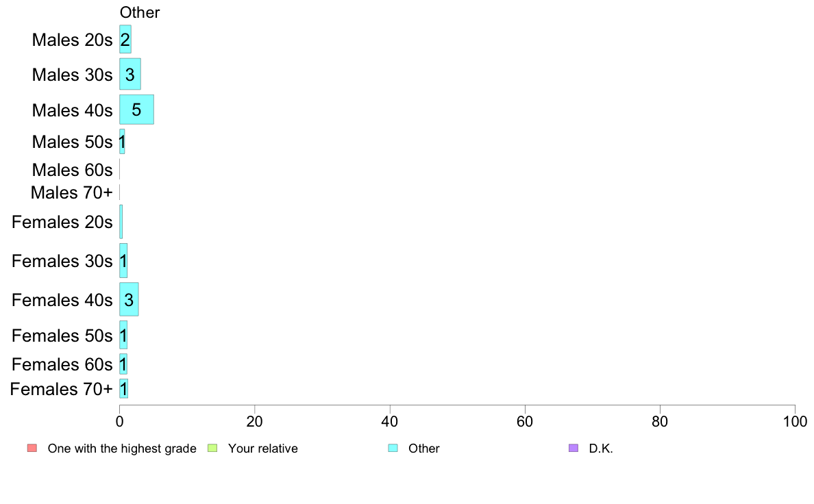This screenshot has width=814, height=504.
Task: Click the Males 40s bar labeled 5
Action: 136,110
